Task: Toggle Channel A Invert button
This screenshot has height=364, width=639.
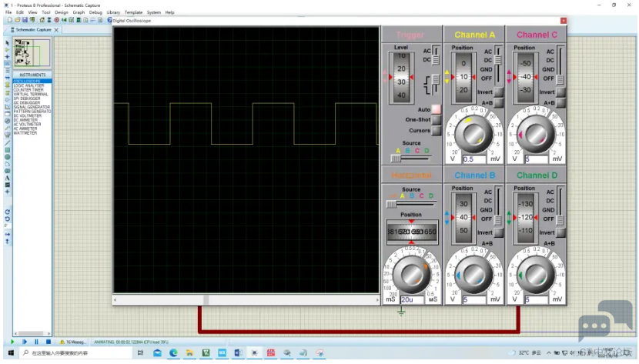Action: pos(498,92)
